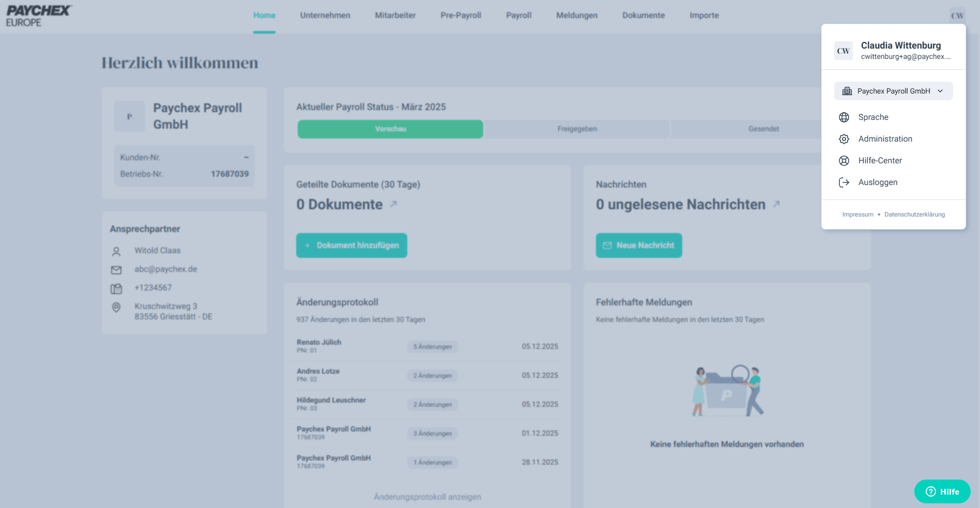Viewport: 980px width, 508px height.
Task: Click the globe icon next to Sprache
Action: [844, 117]
